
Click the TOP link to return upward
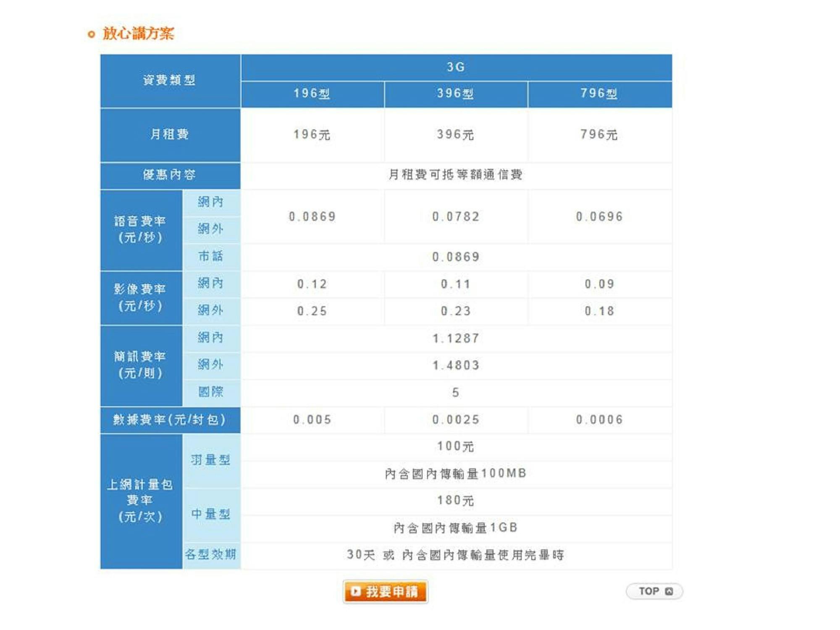pyautogui.click(x=653, y=591)
